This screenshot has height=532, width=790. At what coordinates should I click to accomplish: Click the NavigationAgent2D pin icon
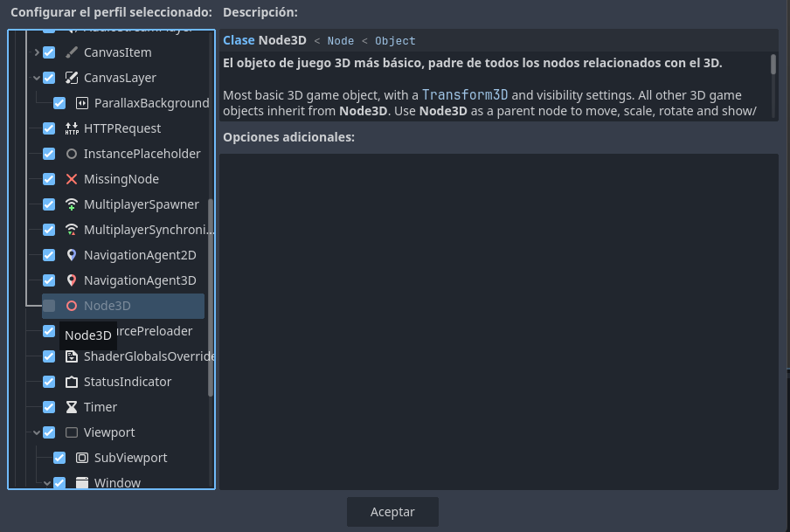point(72,255)
